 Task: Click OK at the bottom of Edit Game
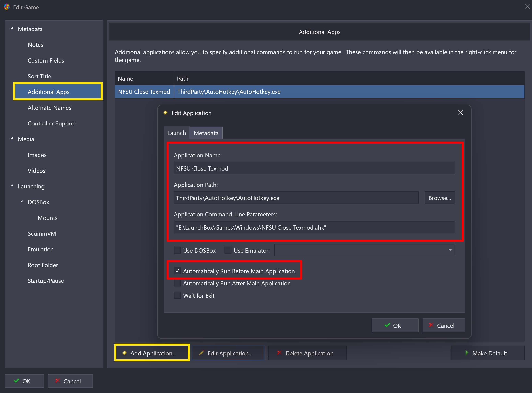click(25, 381)
